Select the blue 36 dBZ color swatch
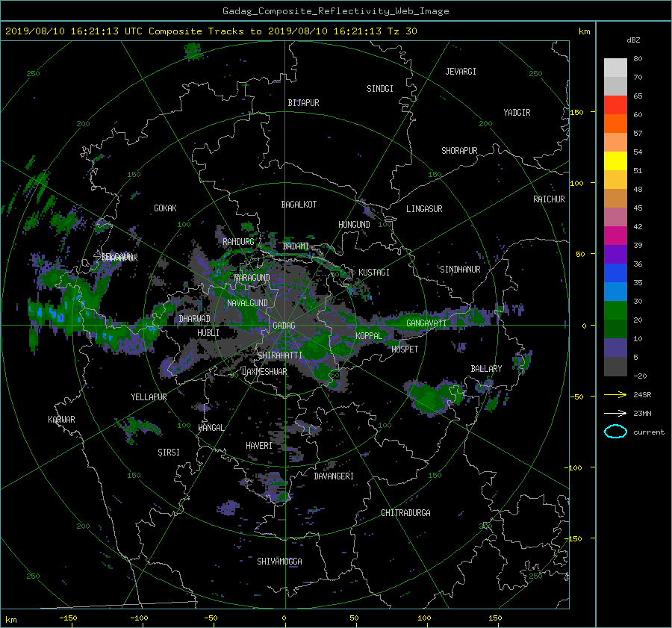 615,273
